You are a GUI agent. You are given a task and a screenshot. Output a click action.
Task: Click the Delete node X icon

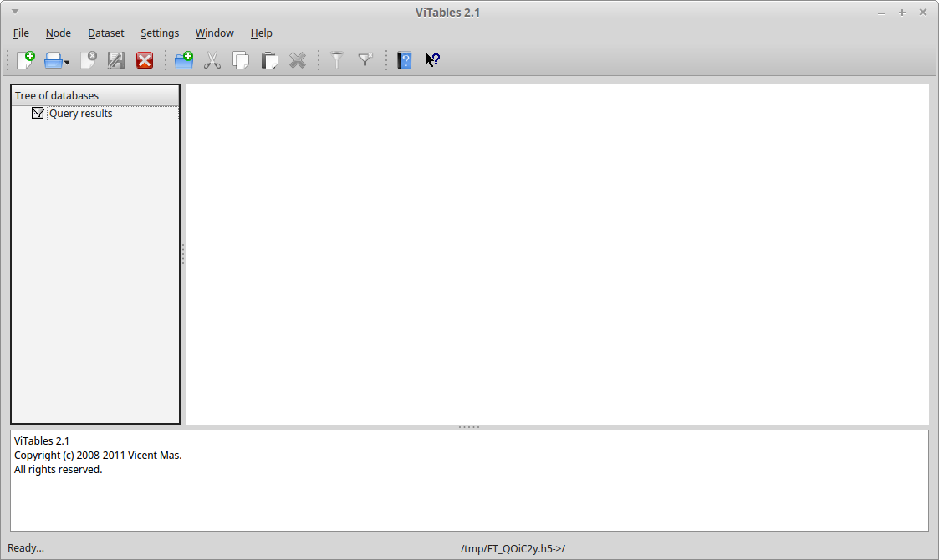tap(298, 60)
